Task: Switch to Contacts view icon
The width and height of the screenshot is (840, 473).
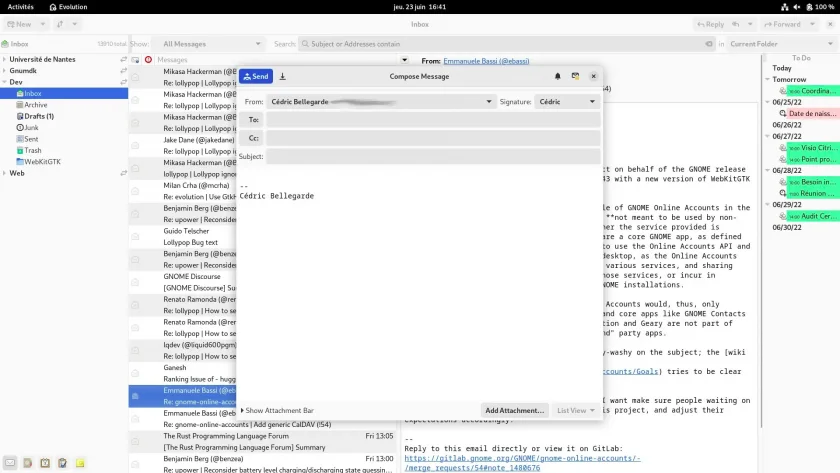Action: 27,463
